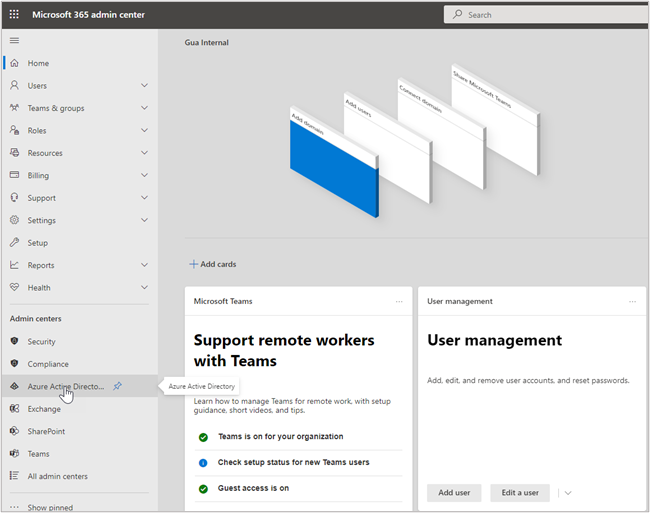Expand the Billing section chevron
This screenshot has height=513, width=650.
pos(145,176)
